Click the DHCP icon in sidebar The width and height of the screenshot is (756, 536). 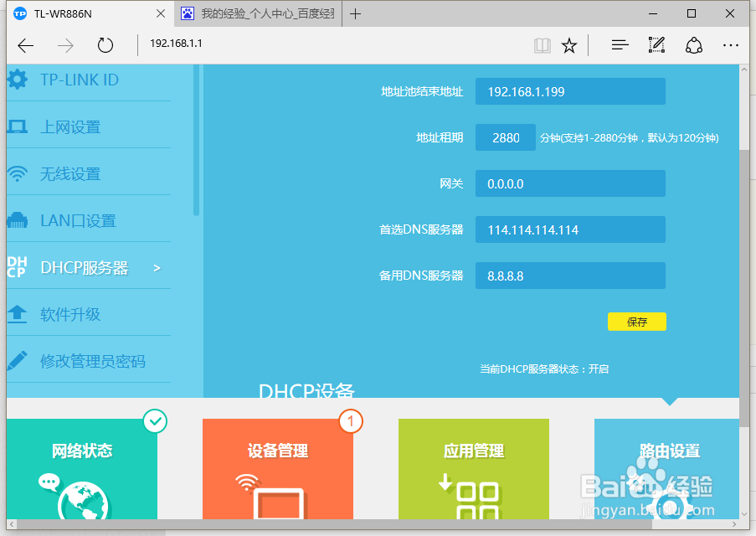[17, 267]
